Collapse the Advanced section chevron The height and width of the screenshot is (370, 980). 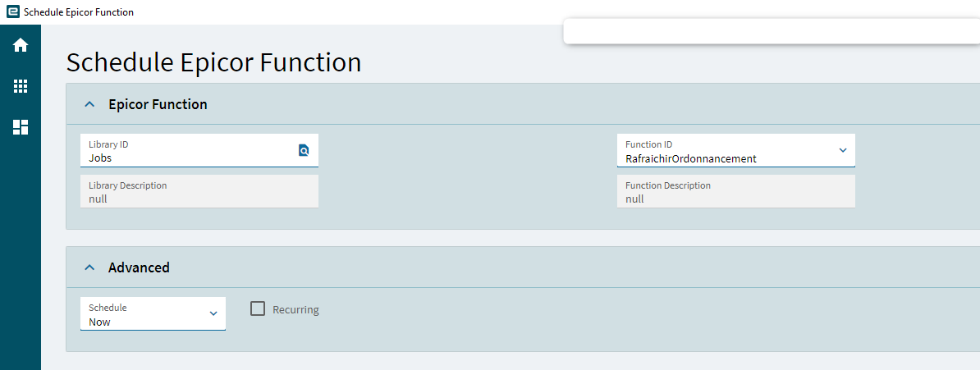[x=89, y=267]
